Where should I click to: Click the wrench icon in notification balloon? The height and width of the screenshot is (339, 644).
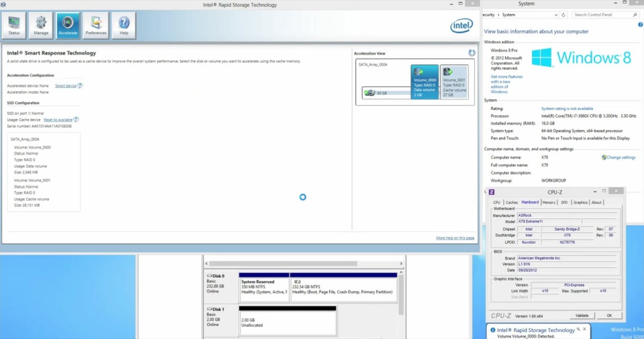[578, 329]
